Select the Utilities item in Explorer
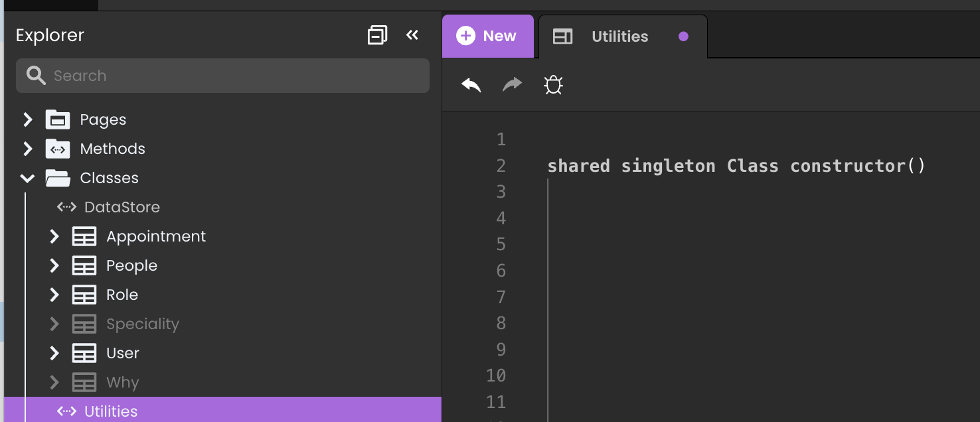Viewport: 980px width, 422px height. [x=111, y=411]
